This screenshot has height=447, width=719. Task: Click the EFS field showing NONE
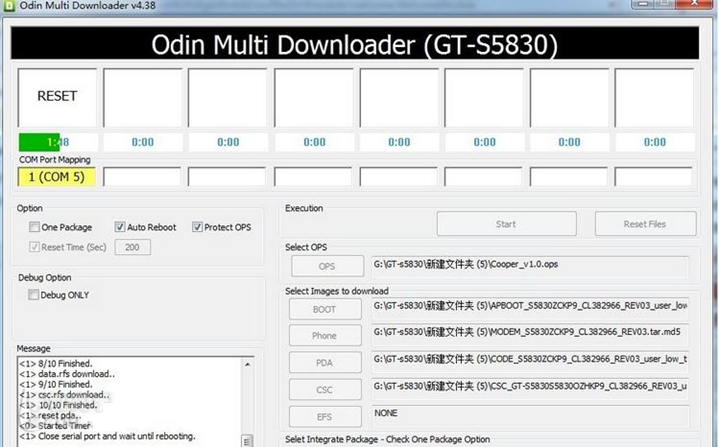point(530,416)
